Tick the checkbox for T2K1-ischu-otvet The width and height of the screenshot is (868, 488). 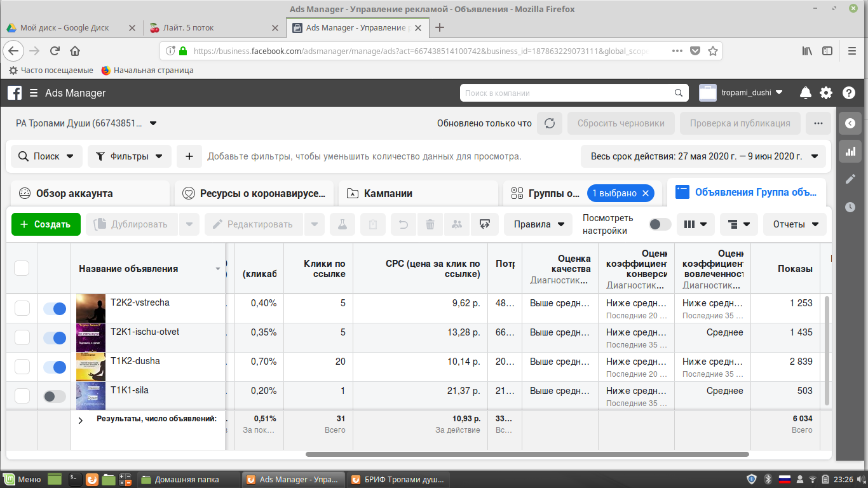[x=22, y=337]
